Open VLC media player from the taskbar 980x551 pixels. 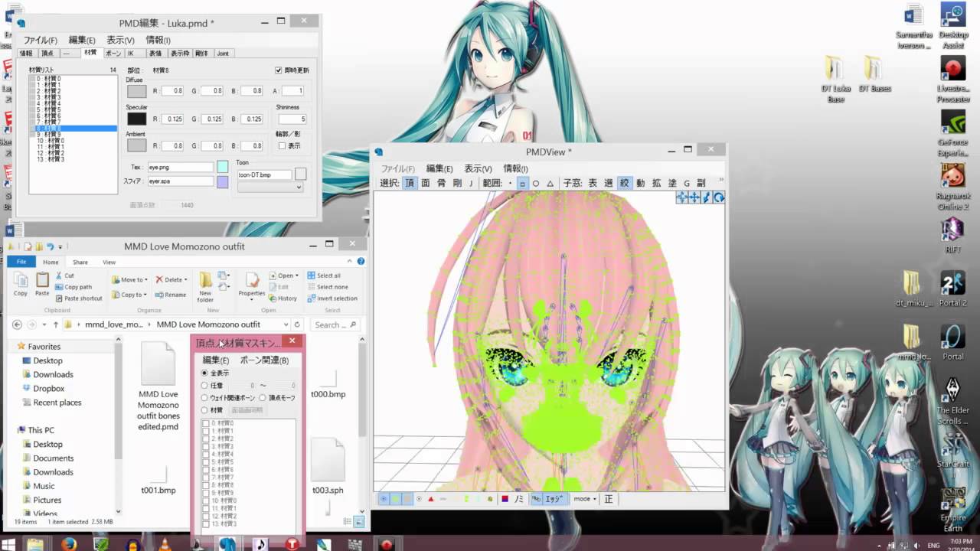coord(165,544)
